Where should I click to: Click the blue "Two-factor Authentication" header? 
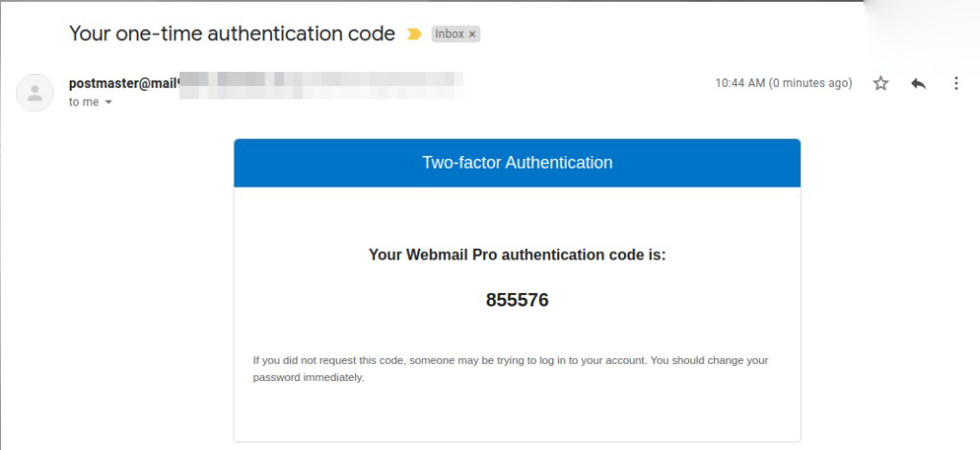517,163
